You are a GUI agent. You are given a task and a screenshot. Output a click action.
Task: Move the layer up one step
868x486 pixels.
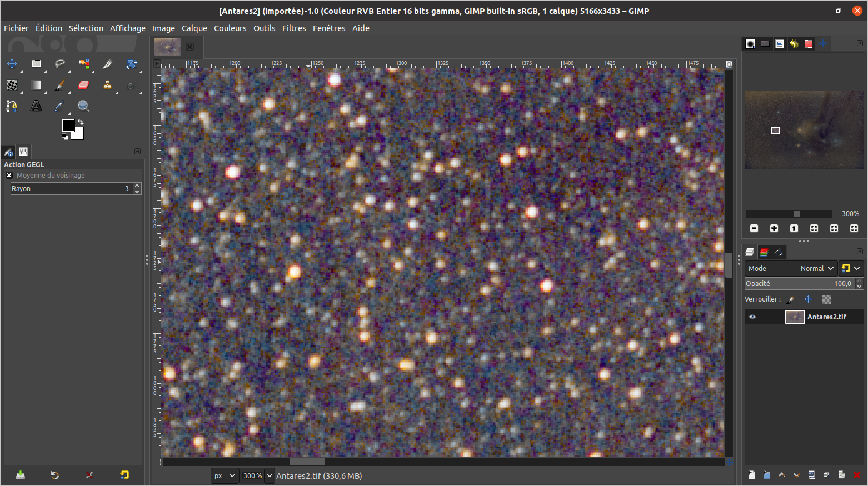point(781,475)
